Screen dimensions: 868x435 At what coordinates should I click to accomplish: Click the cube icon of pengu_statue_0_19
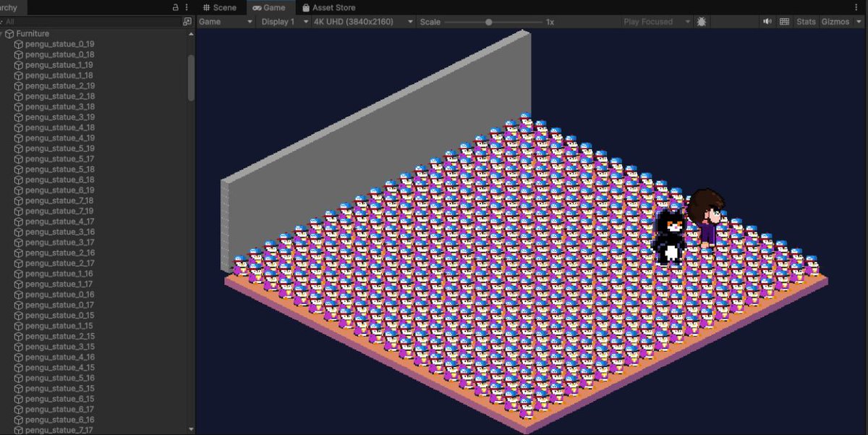click(19, 44)
